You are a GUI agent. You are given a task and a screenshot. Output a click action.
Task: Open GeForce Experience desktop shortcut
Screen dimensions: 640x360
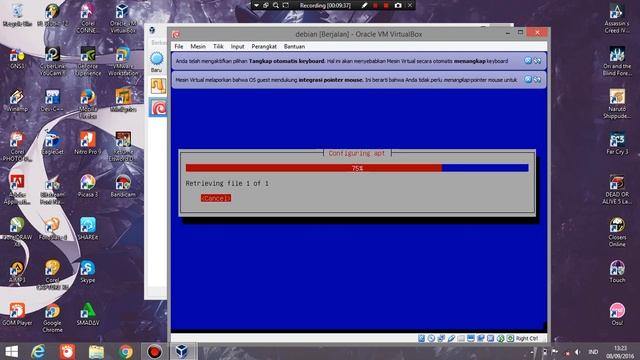tap(88, 61)
